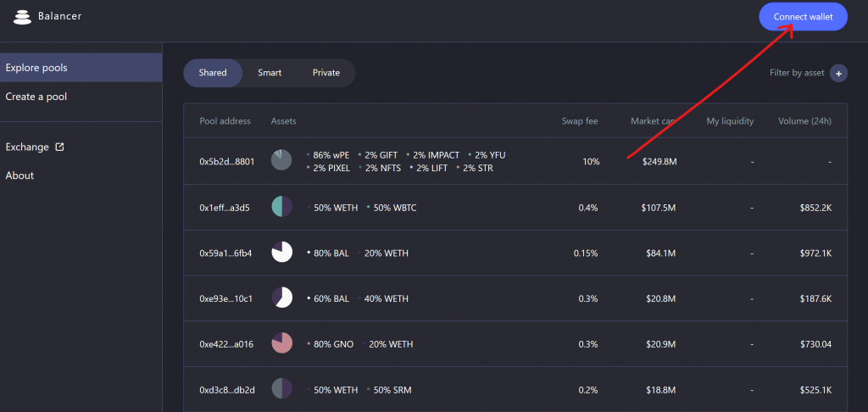868x412 pixels.
Task: Sort by Volume (24h) column header
Action: click(805, 121)
